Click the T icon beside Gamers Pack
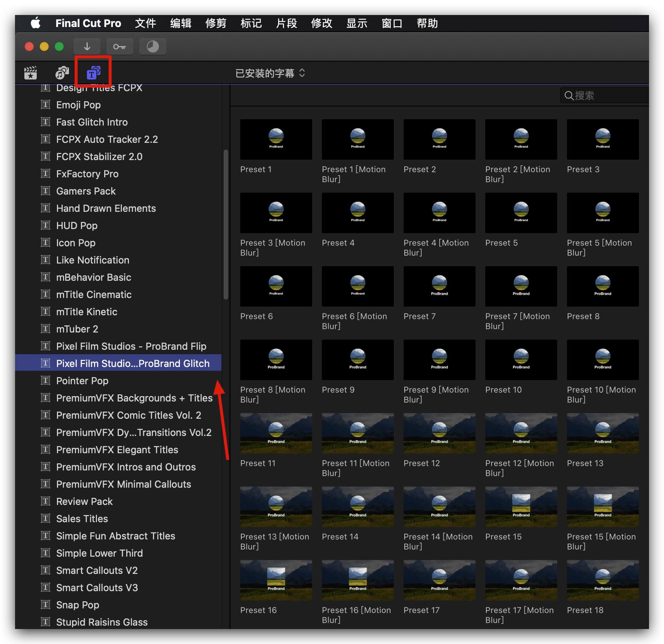 pos(45,191)
